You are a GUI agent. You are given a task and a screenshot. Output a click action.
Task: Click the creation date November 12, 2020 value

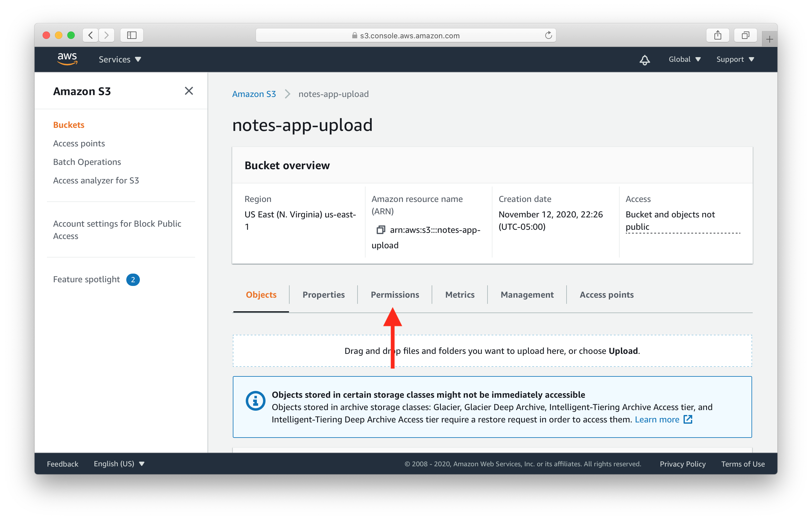coord(550,220)
